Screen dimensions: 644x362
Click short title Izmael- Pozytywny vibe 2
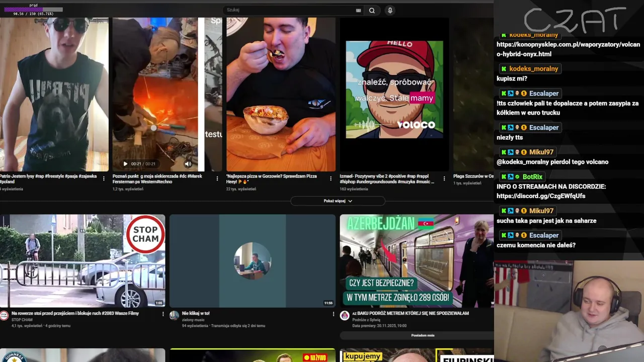click(387, 179)
